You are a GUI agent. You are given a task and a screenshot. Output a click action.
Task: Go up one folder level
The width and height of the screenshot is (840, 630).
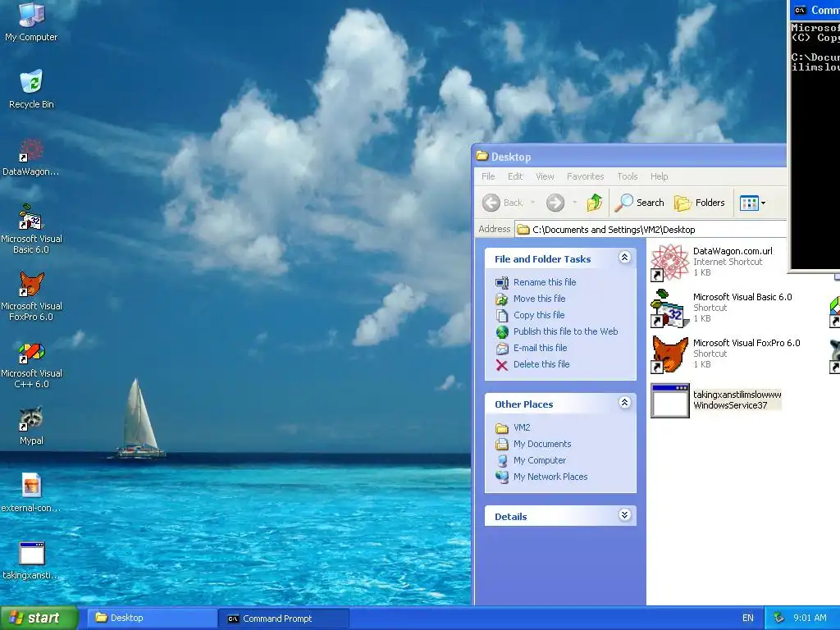tap(595, 203)
